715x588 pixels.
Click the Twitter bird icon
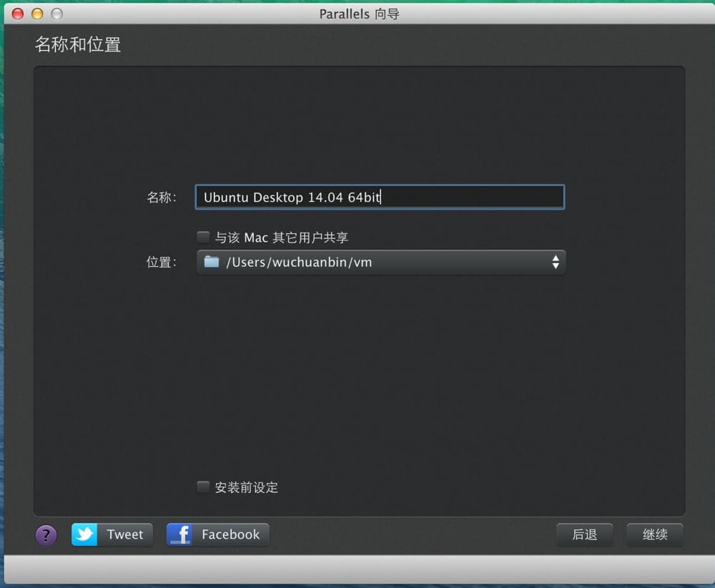pos(84,534)
